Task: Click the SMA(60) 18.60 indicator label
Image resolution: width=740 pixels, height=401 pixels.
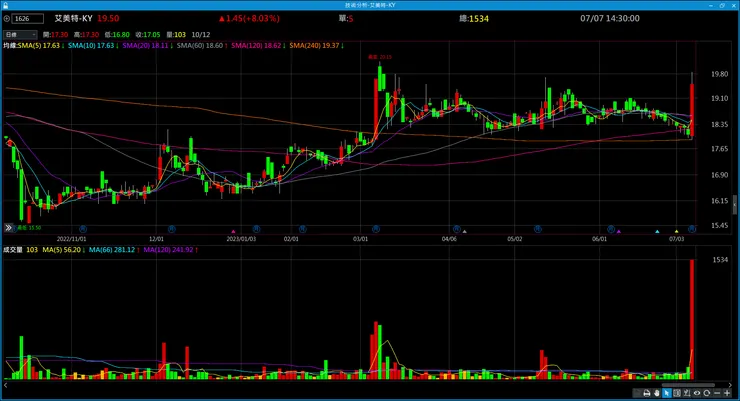Action: click(x=202, y=46)
